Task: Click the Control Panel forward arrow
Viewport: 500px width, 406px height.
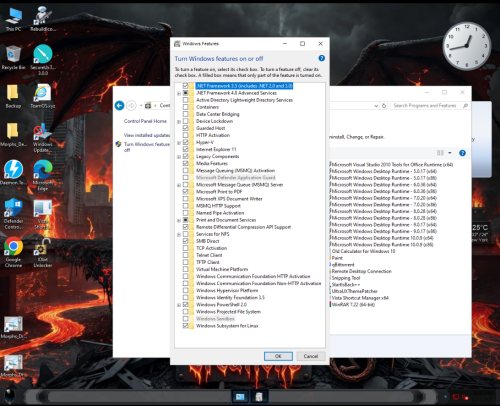Action: (x=131, y=106)
